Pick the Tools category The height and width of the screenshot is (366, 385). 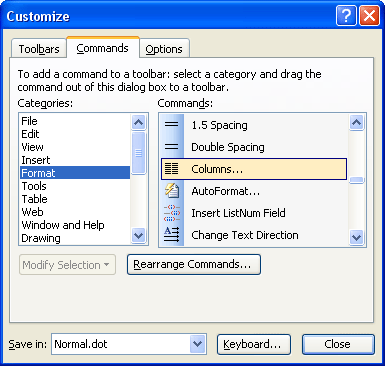tap(75, 186)
